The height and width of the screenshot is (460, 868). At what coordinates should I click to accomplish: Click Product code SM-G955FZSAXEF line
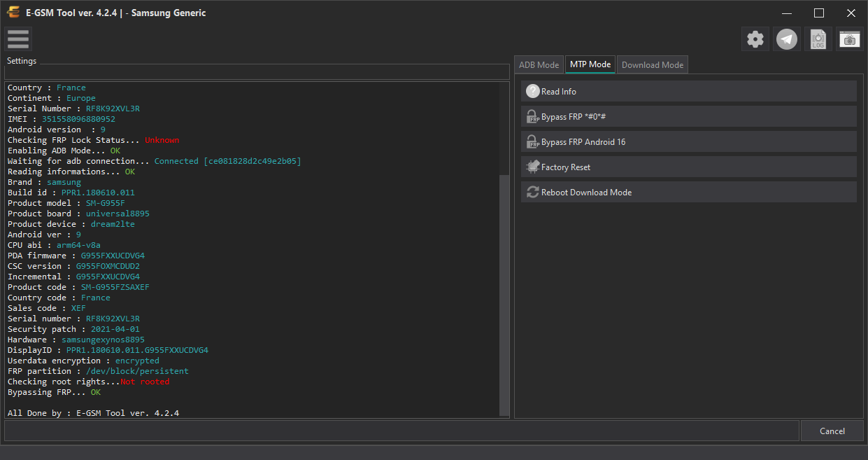(78, 287)
